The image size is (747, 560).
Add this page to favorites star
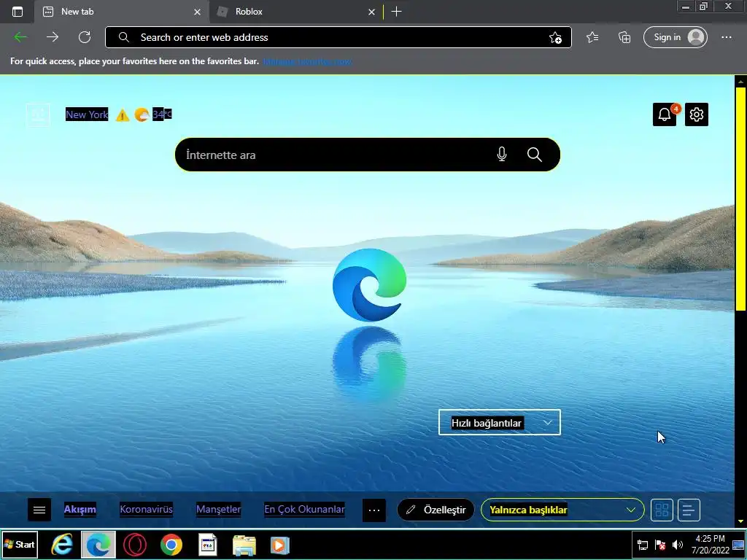[555, 38]
